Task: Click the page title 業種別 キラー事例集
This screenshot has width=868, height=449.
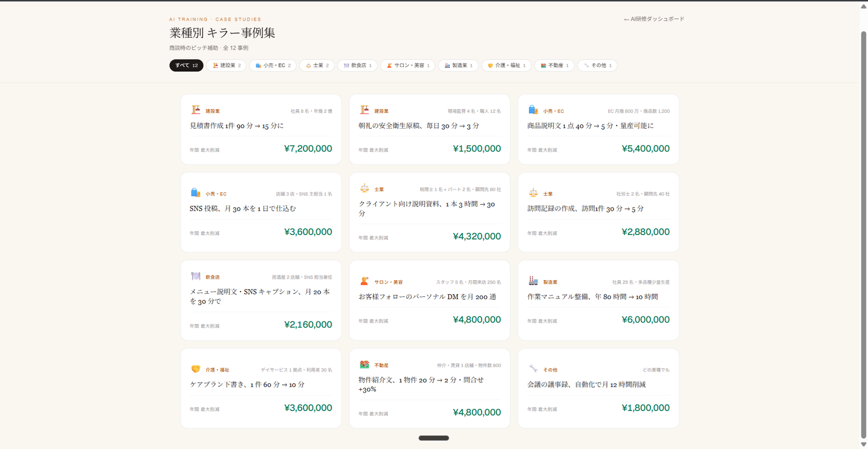Action: (x=222, y=33)
